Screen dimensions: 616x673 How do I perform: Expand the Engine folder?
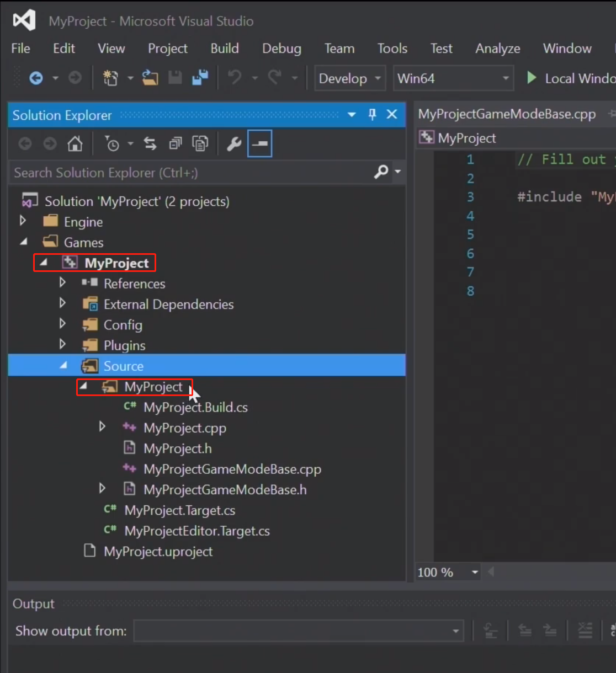pyautogui.click(x=23, y=221)
